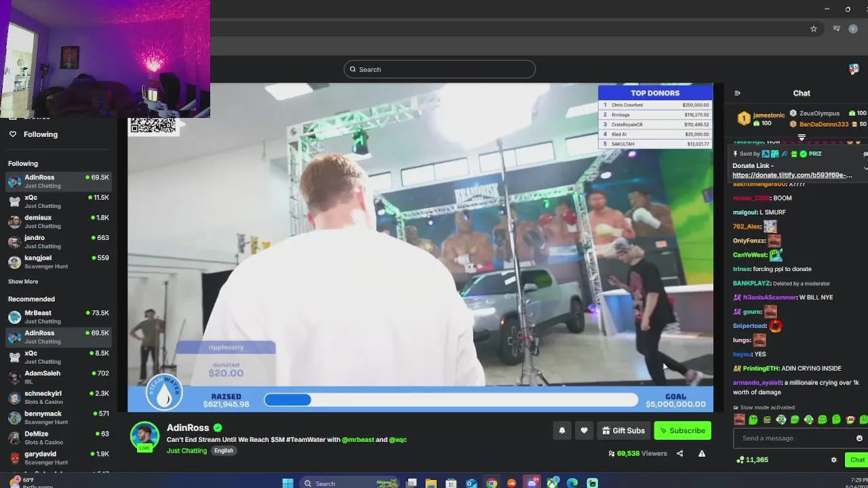Screen dimensions: 868x488
Task: Open the browser profile avatar
Action: [854, 28]
